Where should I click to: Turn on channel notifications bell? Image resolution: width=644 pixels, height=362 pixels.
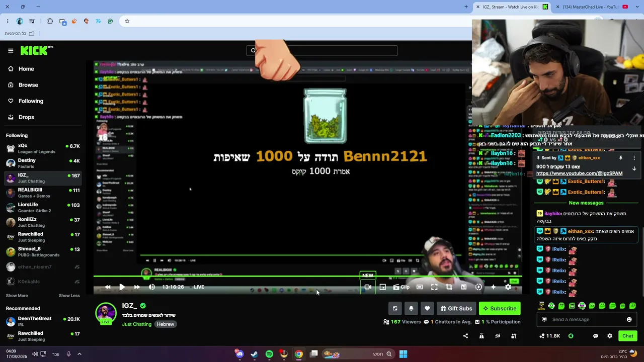pyautogui.click(x=411, y=309)
